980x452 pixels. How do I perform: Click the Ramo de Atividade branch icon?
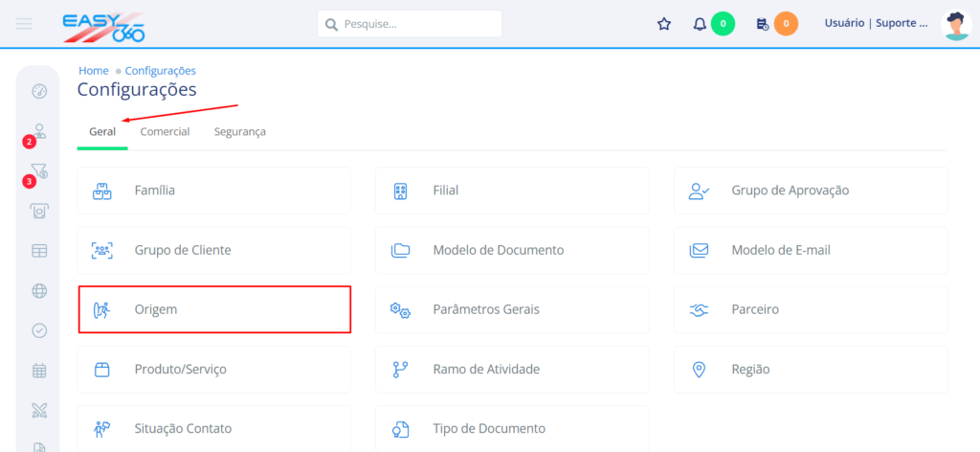pos(400,370)
